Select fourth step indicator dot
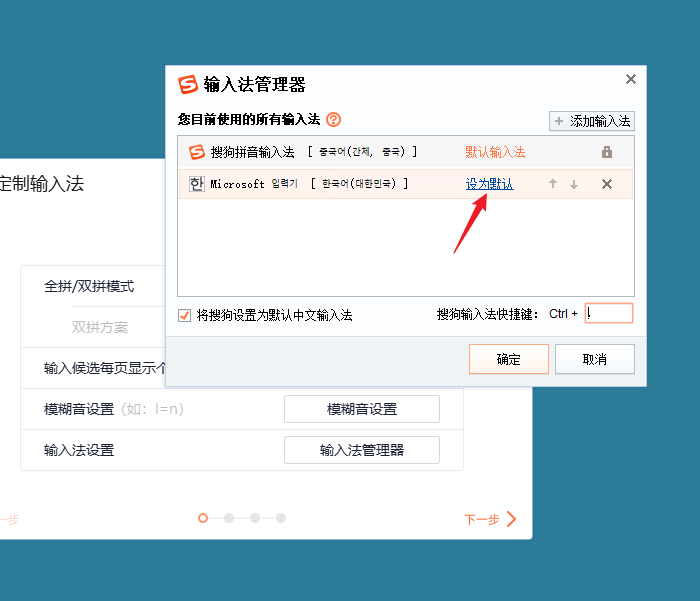 pos(281,518)
